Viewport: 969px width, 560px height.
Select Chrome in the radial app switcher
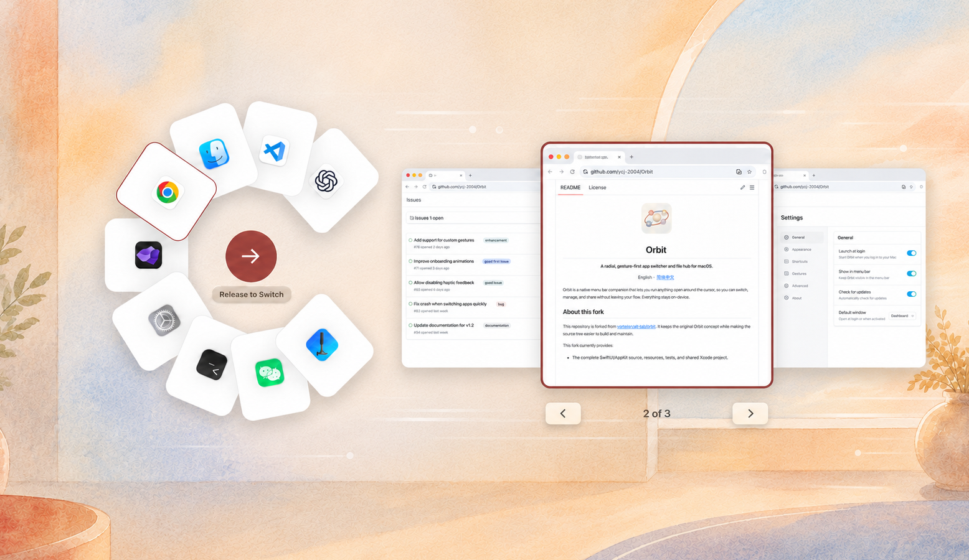167,192
